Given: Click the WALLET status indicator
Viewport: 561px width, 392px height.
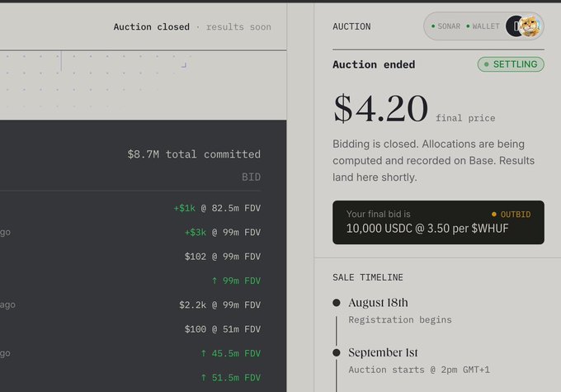Looking at the screenshot, I should (x=483, y=26).
